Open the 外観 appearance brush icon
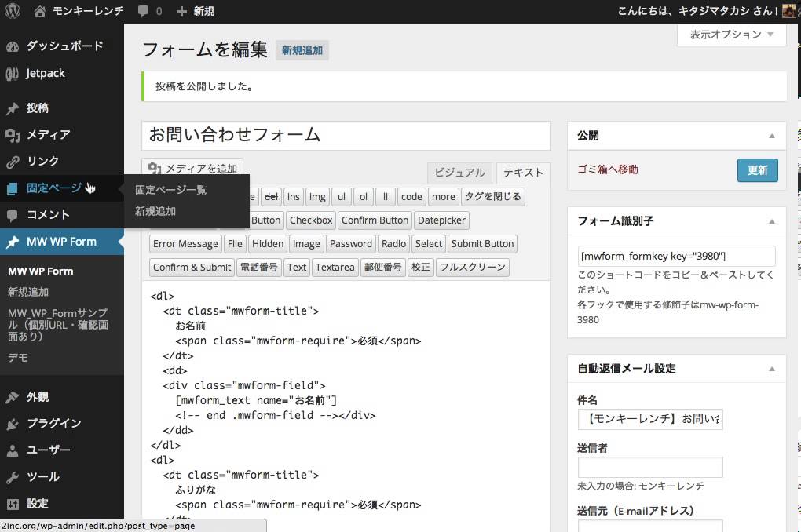 click(x=13, y=397)
